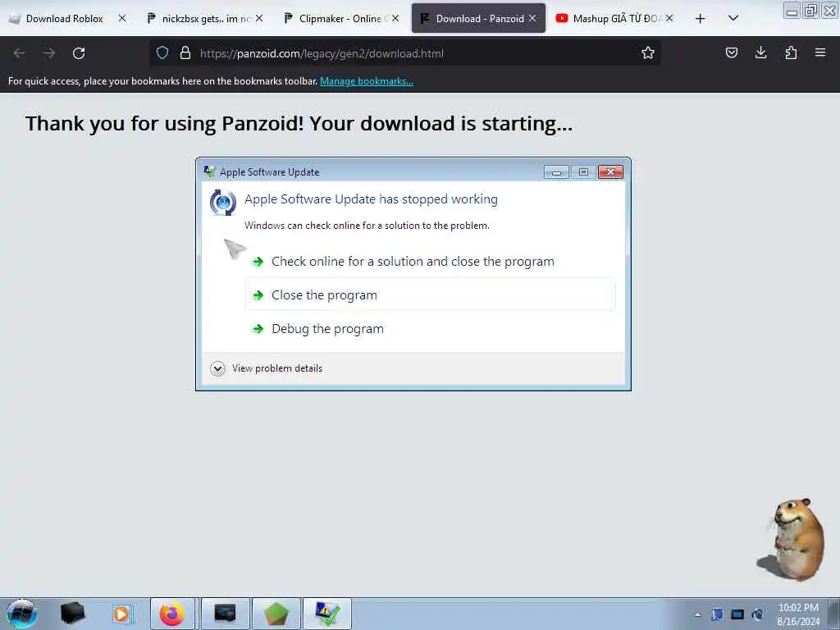Click the padlock site security icon
Viewport: 840px width, 630px height.
(185, 52)
